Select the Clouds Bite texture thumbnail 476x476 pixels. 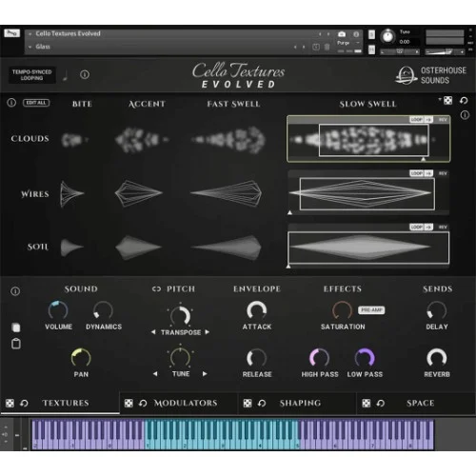[x=74, y=140]
